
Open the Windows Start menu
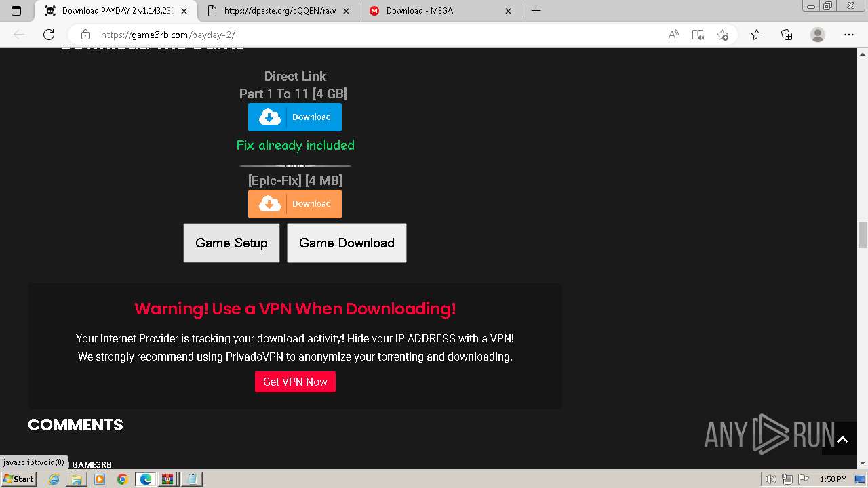pyautogui.click(x=18, y=479)
